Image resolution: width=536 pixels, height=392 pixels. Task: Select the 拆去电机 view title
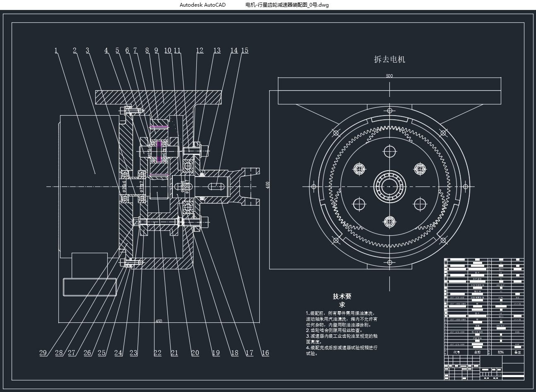pos(389,60)
